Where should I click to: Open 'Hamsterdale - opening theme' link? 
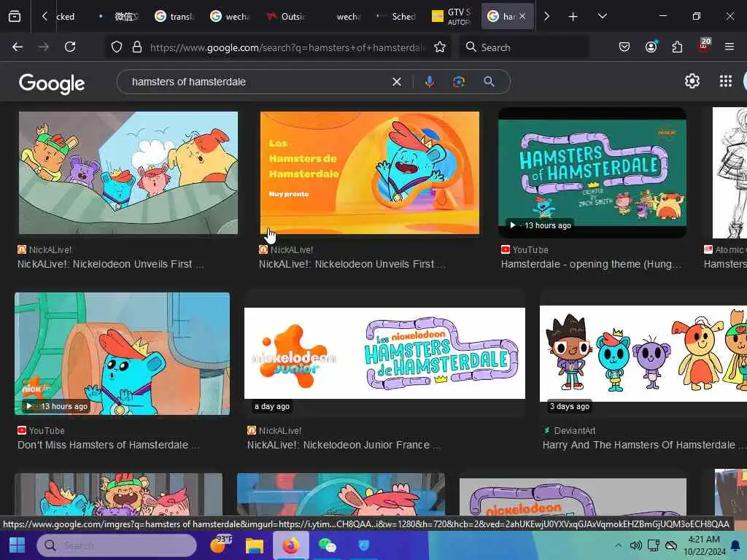pos(591,264)
